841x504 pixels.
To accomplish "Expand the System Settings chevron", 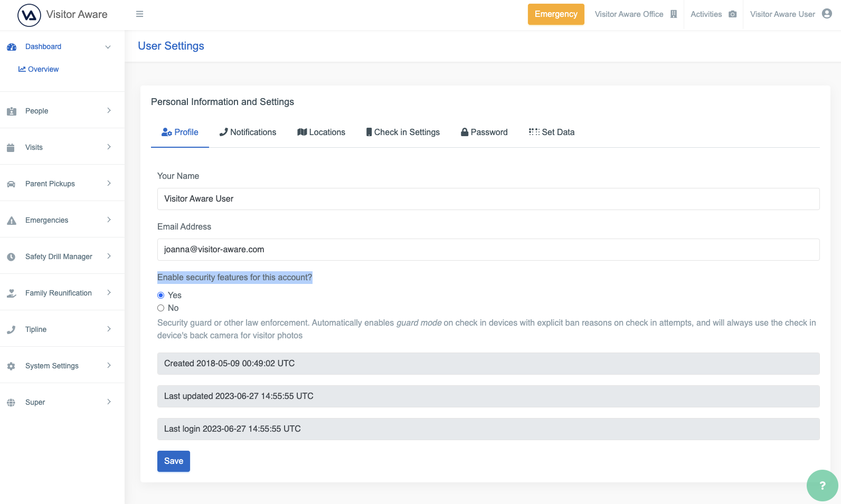I will [109, 366].
